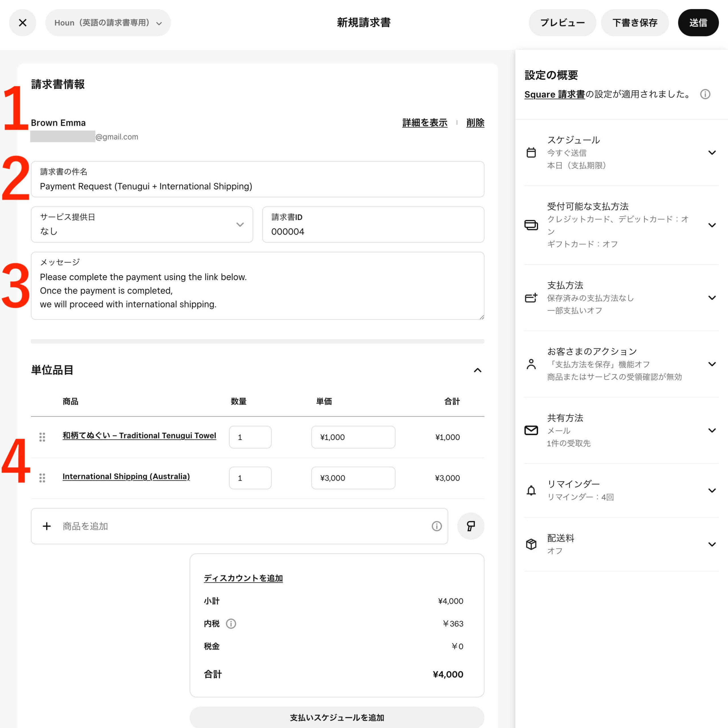Click the リマインダー bell icon
Screen dimensions: 728x728
pos(531,490)
